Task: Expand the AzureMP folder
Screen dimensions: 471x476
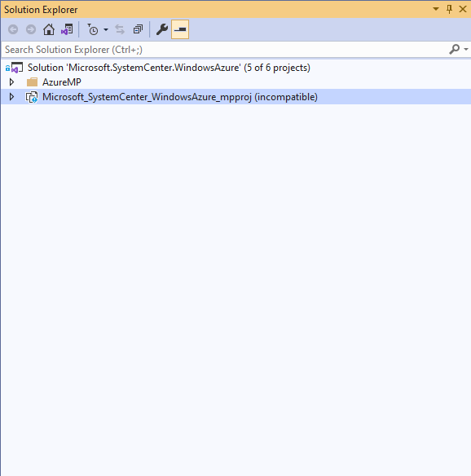Action: point(11,82)
